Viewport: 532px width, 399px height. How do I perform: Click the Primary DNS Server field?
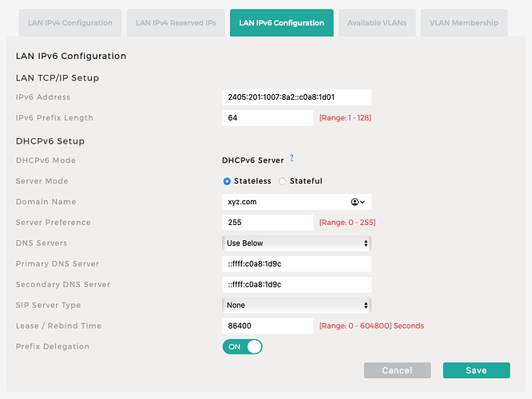pyautogui.click(x=296, y=263)
